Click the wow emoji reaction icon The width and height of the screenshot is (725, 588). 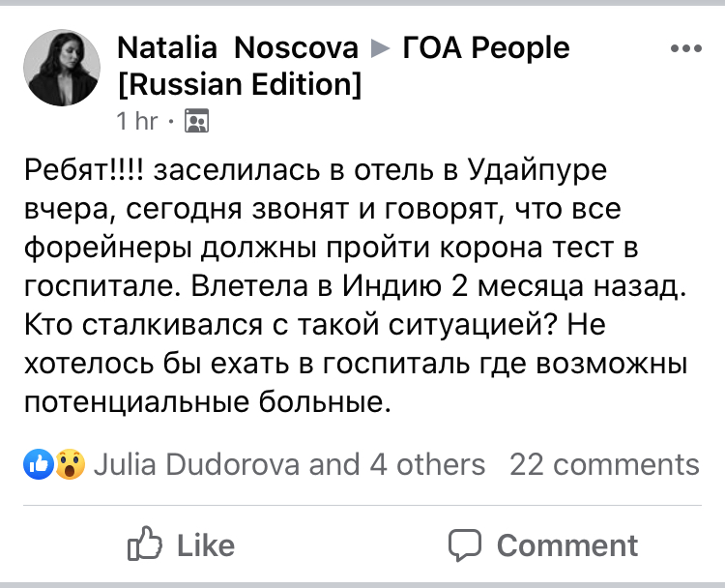[68, 464]
